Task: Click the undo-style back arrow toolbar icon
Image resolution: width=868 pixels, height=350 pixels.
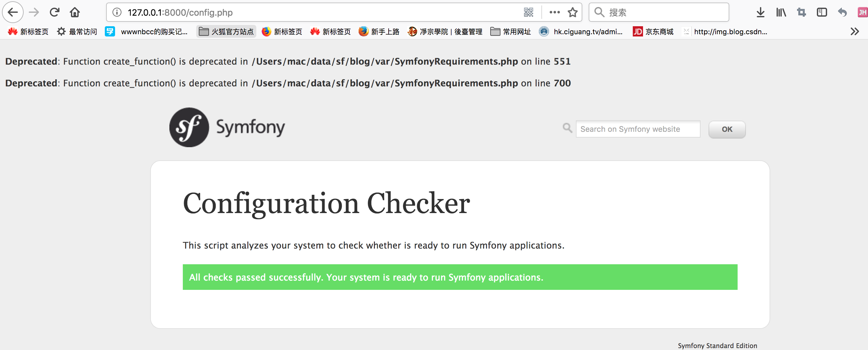Action: (x=842, y=12)
